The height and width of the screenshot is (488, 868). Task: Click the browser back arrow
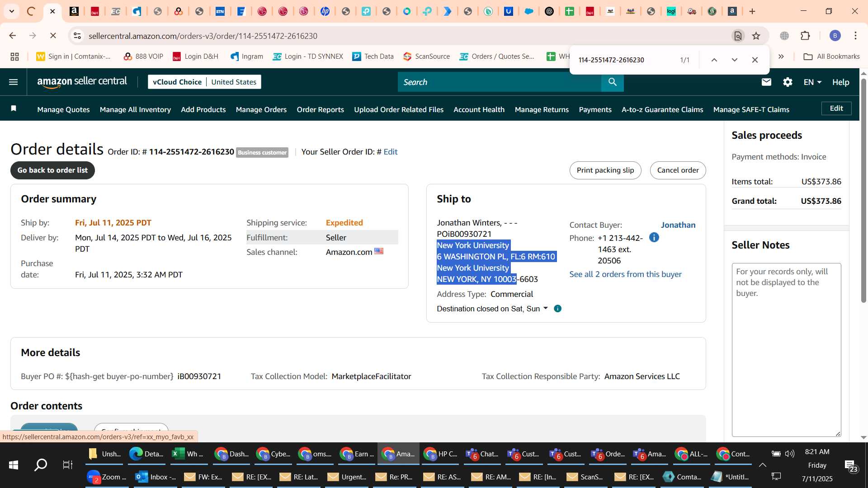[13, 36]
